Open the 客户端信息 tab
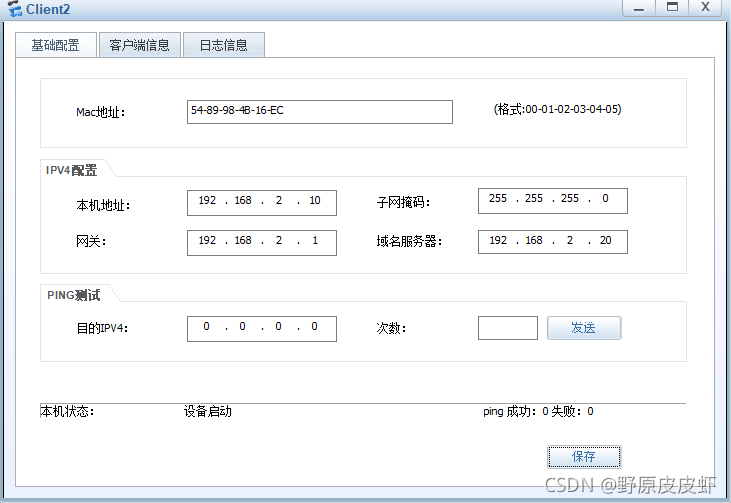 [139, 45]
